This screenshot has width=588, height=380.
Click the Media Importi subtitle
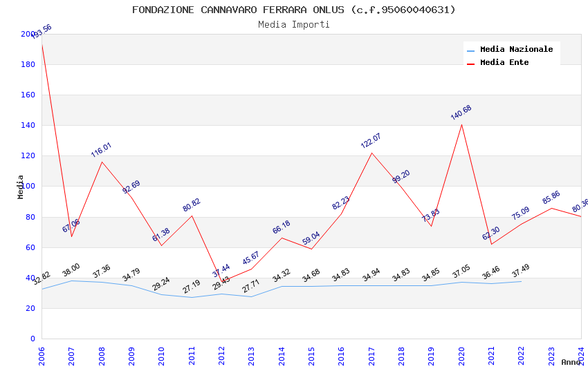click(x=294, y=24)
